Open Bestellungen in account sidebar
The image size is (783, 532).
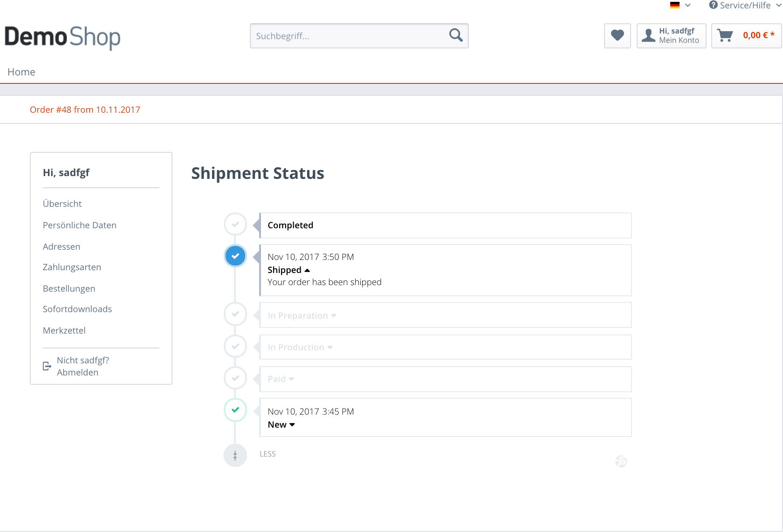click(69, 288)
